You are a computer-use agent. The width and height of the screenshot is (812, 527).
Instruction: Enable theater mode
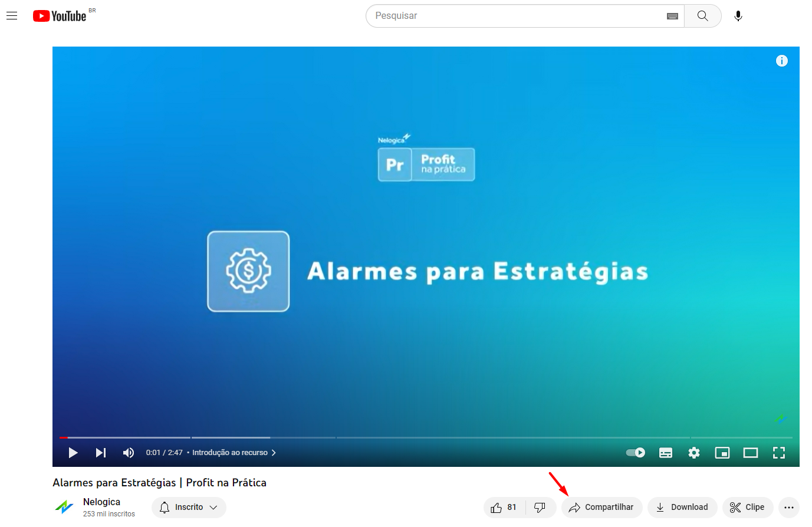(751, 453)
